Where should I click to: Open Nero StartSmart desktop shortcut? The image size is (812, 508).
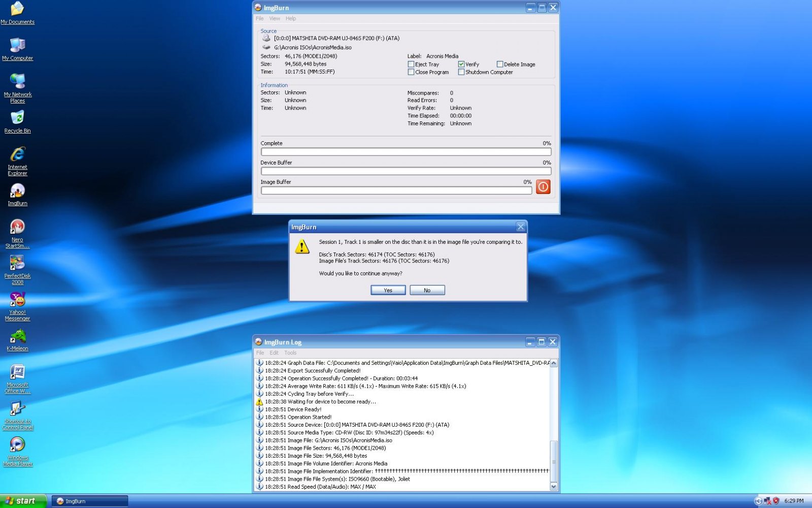17,234
